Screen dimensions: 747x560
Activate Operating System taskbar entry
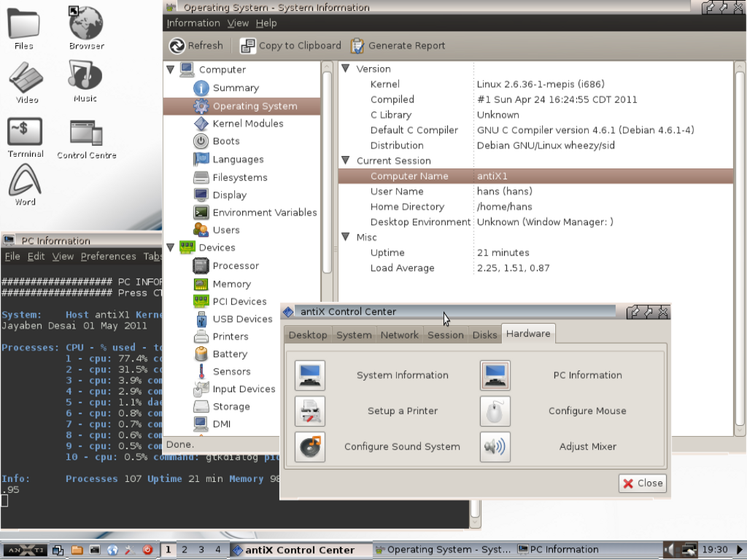click(x=443, y=550)
